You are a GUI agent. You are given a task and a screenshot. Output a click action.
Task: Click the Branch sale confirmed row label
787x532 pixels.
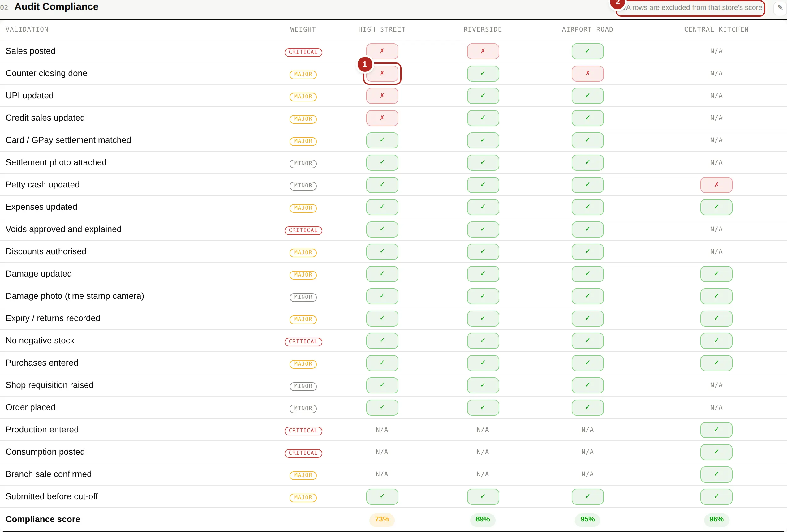pyautogui.click(x=49, y=474)
